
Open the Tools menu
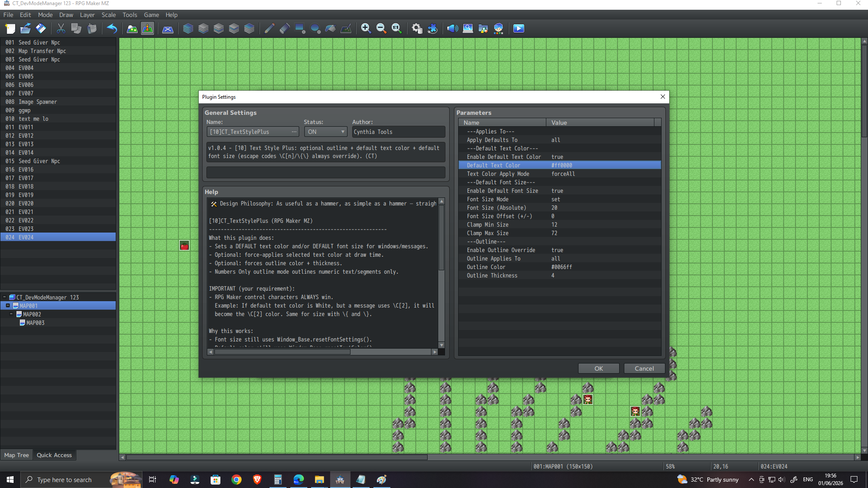[x=130, y=15]
